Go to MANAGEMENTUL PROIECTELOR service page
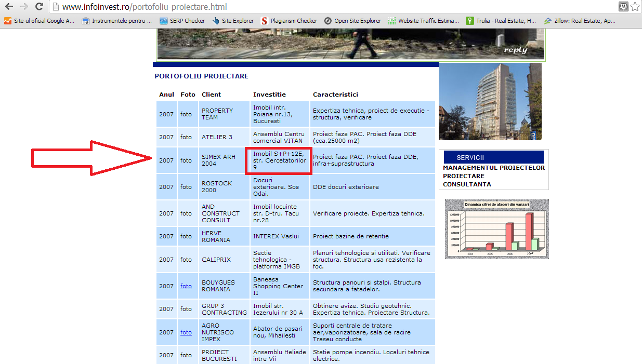 [494, 168]
